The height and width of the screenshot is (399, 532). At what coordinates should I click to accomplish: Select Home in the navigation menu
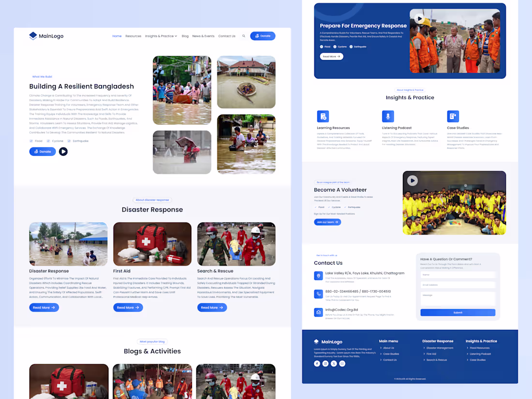(117, 36)
